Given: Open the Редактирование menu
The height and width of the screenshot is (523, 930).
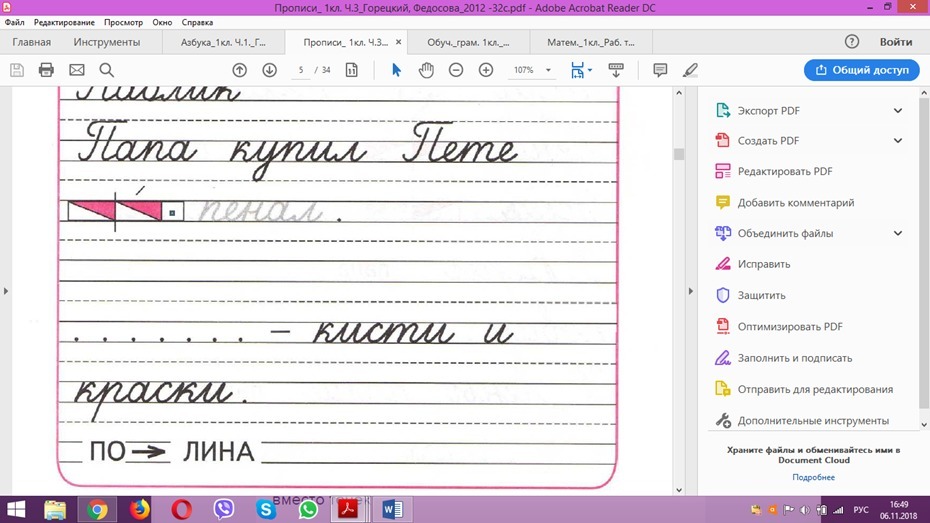Looking at the screenshot, I should [x=63, y=22].
